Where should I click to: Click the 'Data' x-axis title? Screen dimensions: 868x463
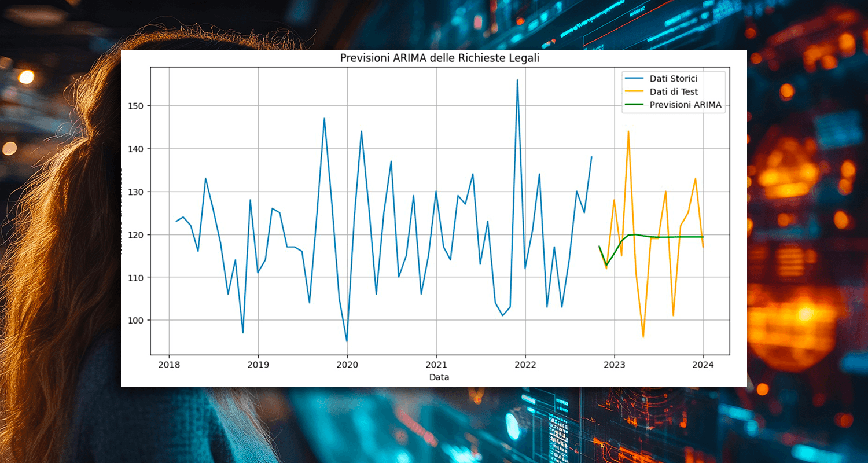click(x=439, y=377)
